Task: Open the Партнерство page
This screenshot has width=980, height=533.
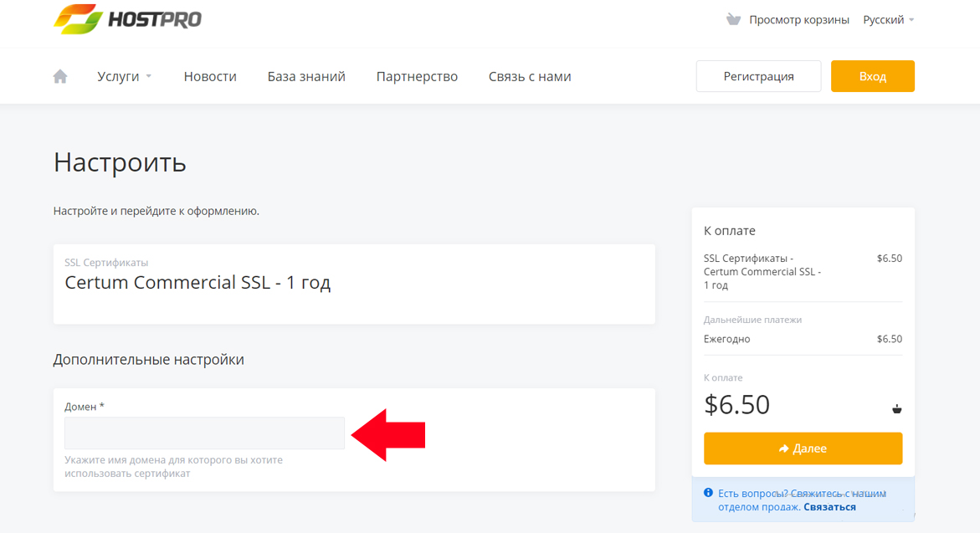Action: point(417,75)
